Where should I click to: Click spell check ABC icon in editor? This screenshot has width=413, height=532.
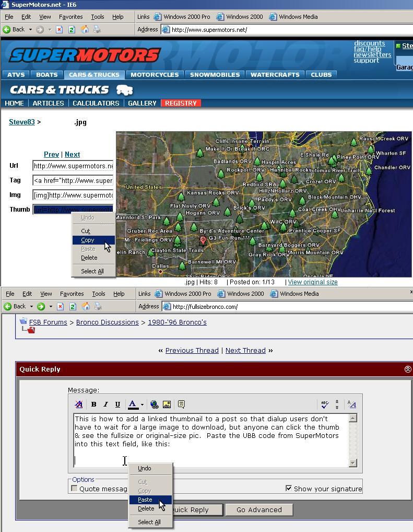[x=325, y=404]
